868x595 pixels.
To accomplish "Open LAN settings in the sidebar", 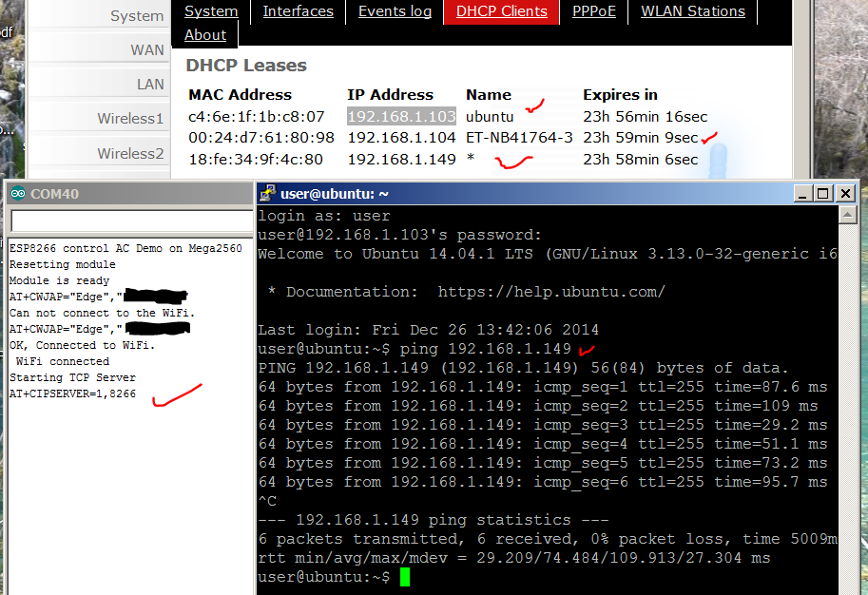I will tap(149, 84).
